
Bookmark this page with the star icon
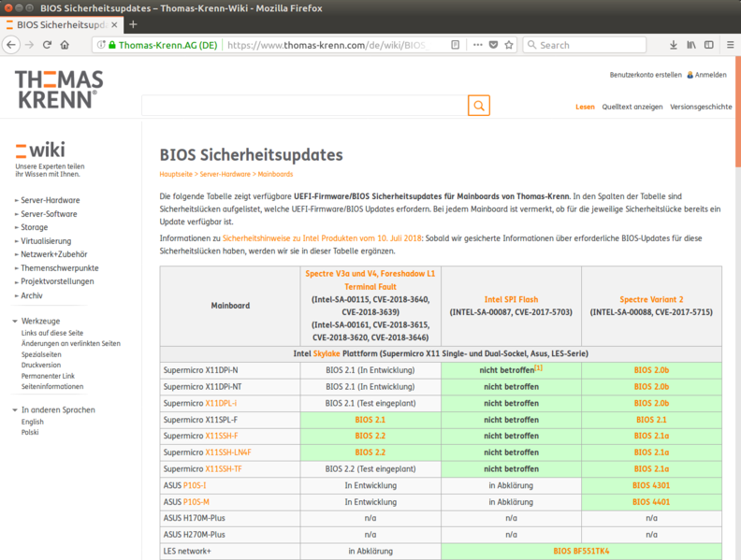pos(508,45)
